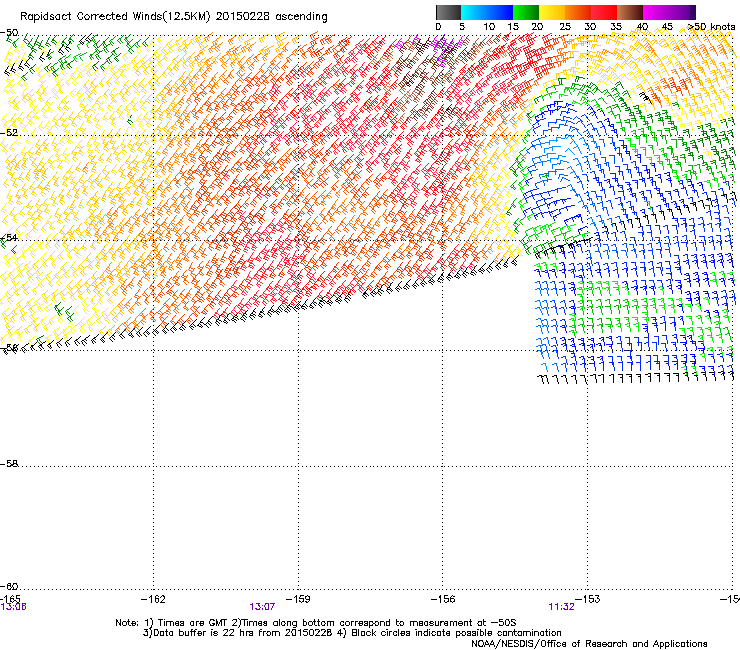Viewport: 740px width, 650px height.
Task: Click the 'Times are GMT' footnote line
Action: 316,623
